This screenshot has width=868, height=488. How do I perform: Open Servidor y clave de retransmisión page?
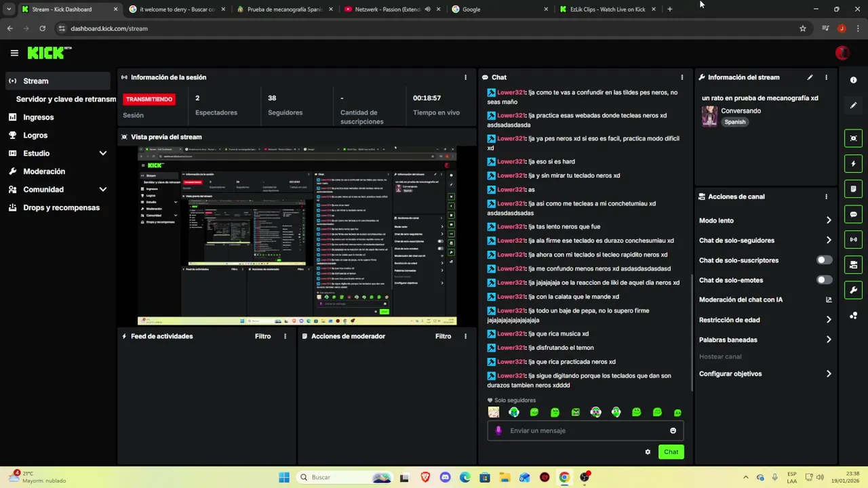(x=66, y=99)
